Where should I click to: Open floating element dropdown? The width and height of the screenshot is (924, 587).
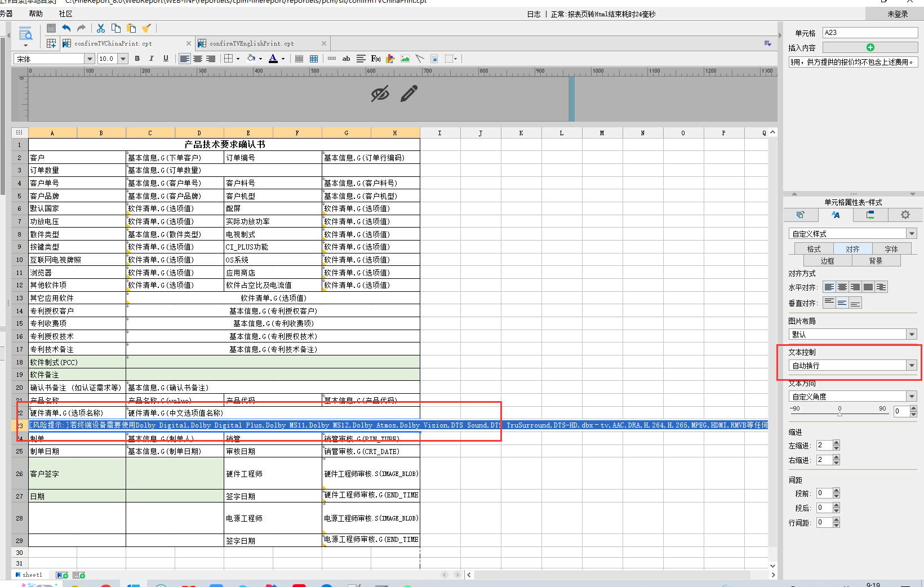pyautogui.click(x=455, y=59)
